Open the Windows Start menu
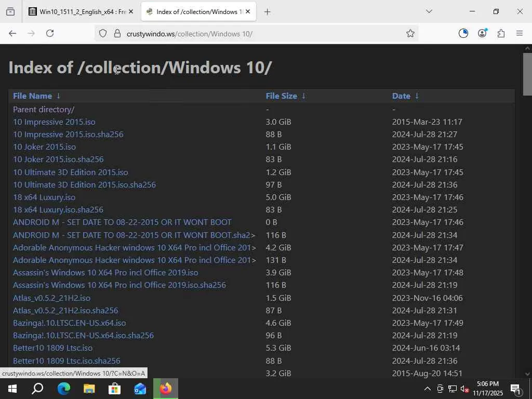Screen dimensions: 532x399 tap(12, 389)
